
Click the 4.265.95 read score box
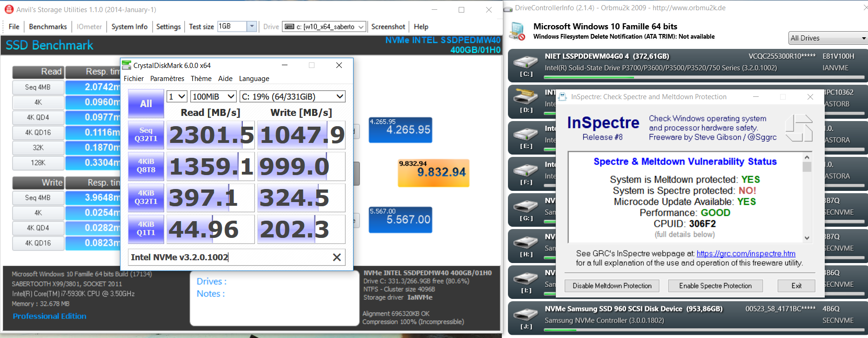coord(401,130)
